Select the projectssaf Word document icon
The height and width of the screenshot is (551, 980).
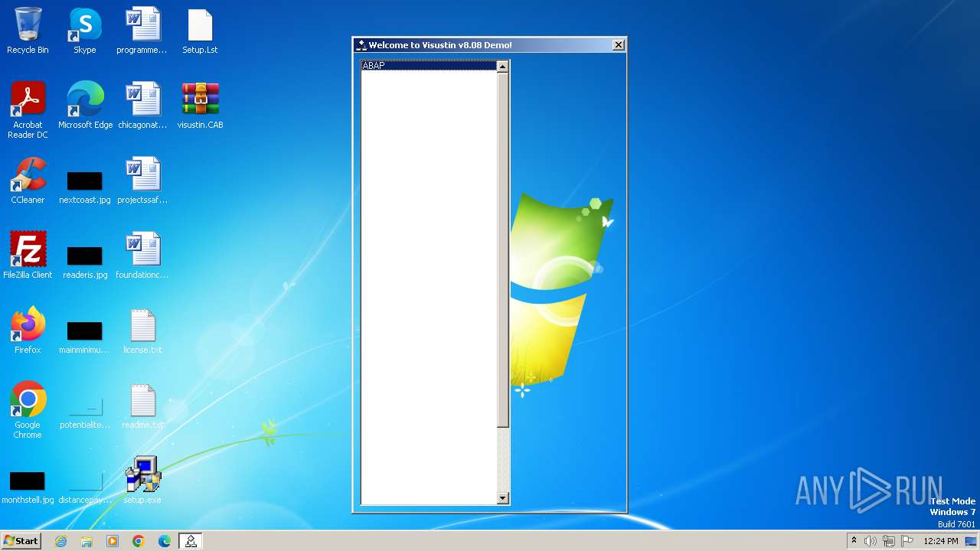click(142, 181)
